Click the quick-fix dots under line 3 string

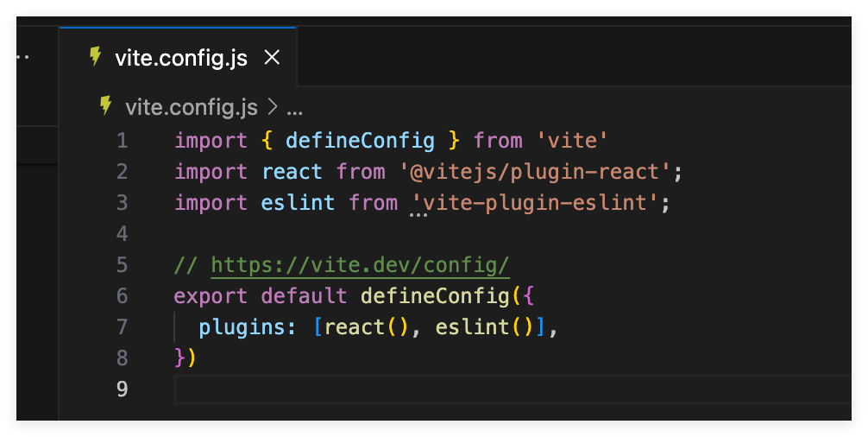point(418,215)
